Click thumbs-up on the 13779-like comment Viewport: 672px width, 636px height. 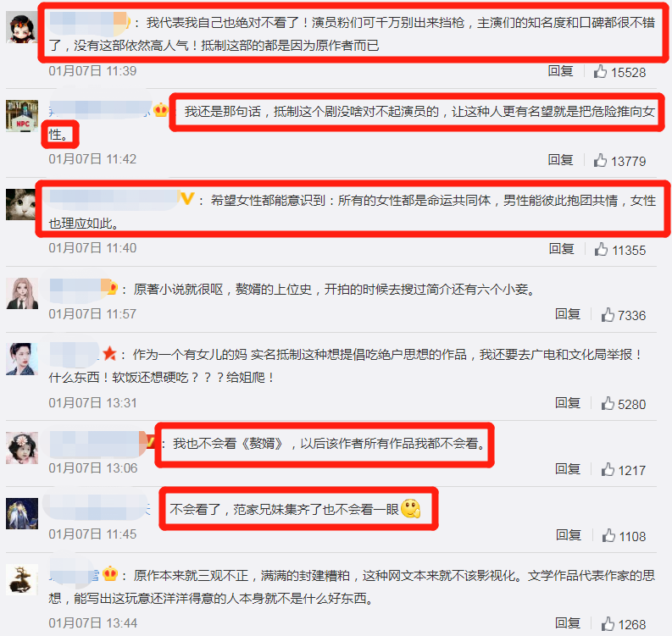(600, 160)
